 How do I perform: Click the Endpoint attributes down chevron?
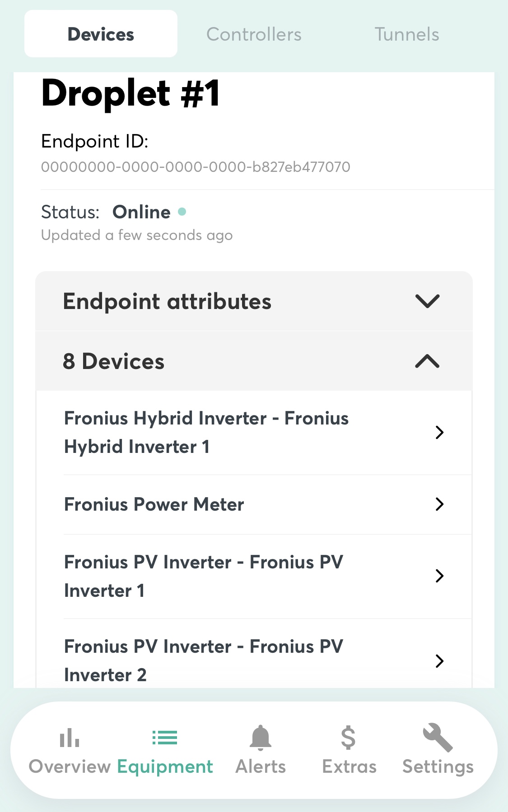[427, 301]
